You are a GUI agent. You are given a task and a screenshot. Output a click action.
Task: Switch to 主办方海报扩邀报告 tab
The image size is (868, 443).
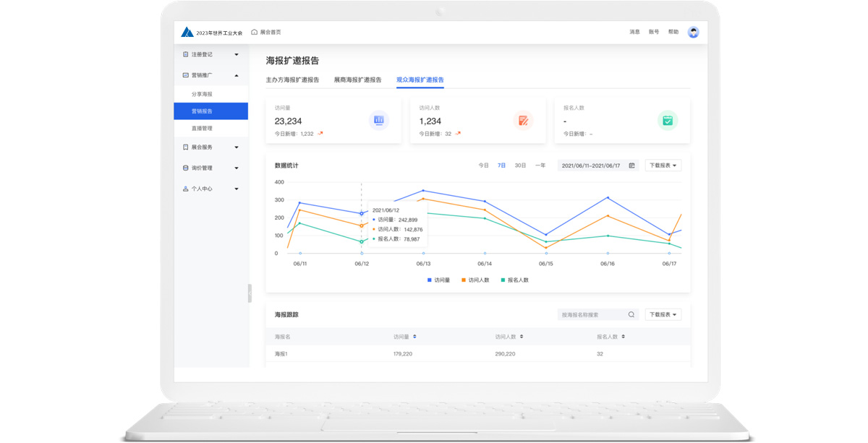click(x=292, y=79)
